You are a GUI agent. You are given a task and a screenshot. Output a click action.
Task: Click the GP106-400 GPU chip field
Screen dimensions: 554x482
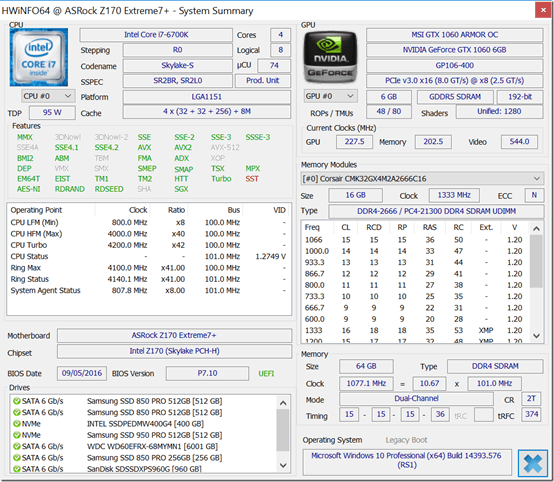point(455,65)
